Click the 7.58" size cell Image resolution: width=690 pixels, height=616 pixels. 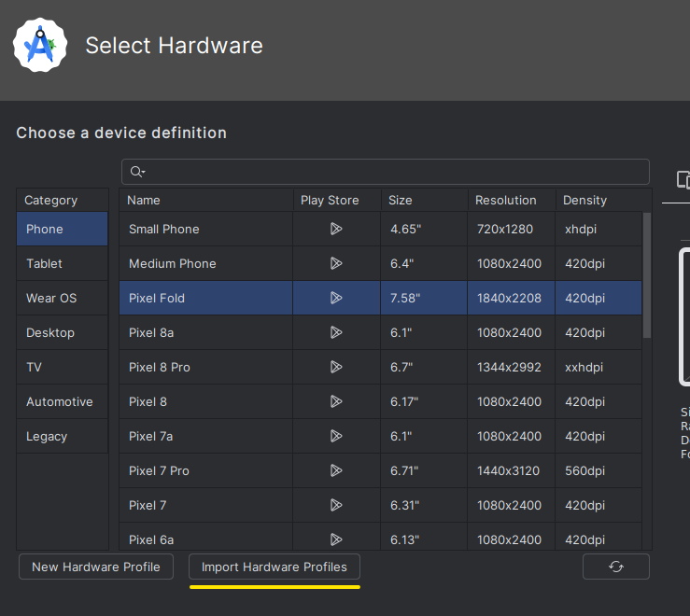(x=424, y=298)
